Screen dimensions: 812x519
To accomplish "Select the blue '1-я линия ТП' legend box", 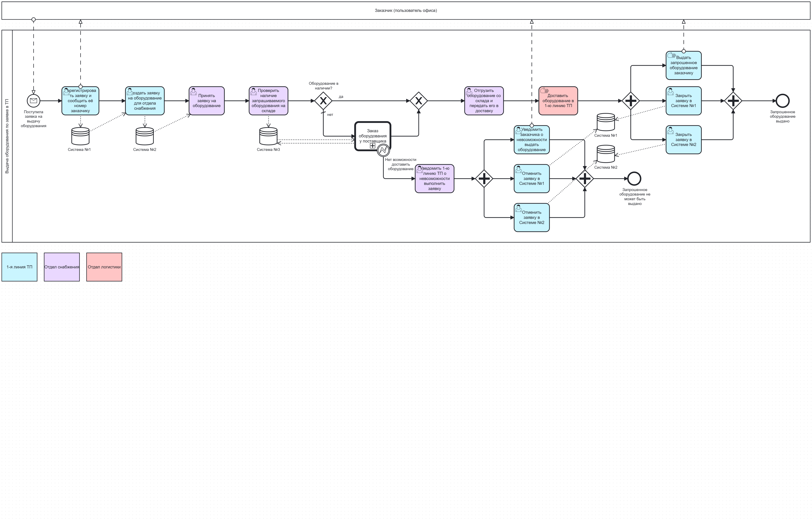I will 20,267.
